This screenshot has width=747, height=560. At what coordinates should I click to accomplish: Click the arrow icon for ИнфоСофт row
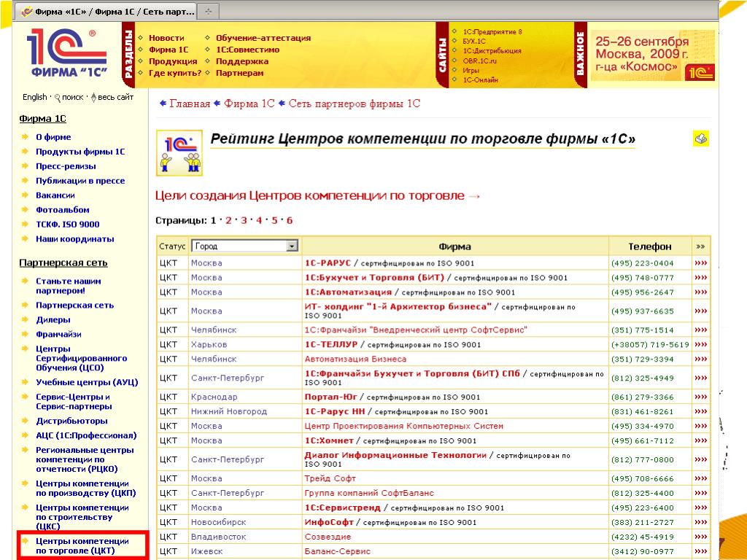[x=700, y=522]
